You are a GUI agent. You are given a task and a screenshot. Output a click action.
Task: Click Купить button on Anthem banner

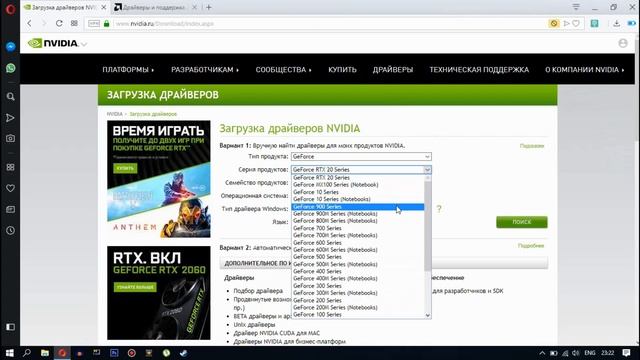(x=125, y=168)
